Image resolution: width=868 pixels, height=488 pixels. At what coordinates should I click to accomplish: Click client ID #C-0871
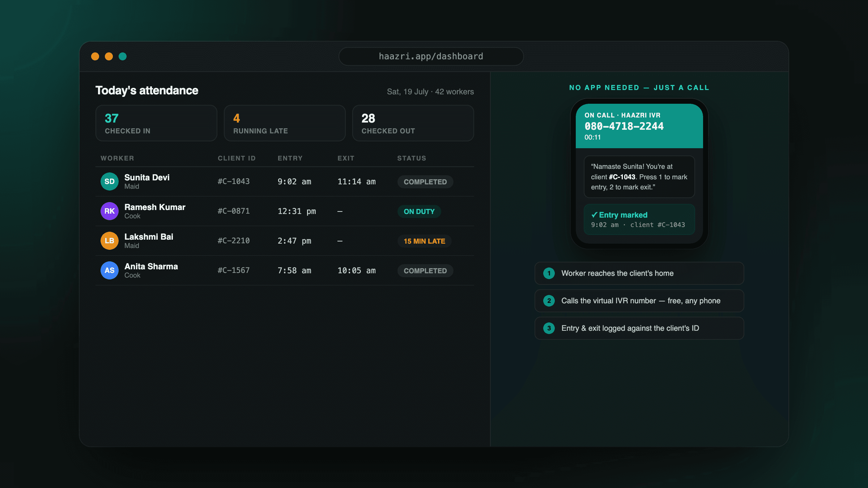pyautogui.click(x=234, y=211)
